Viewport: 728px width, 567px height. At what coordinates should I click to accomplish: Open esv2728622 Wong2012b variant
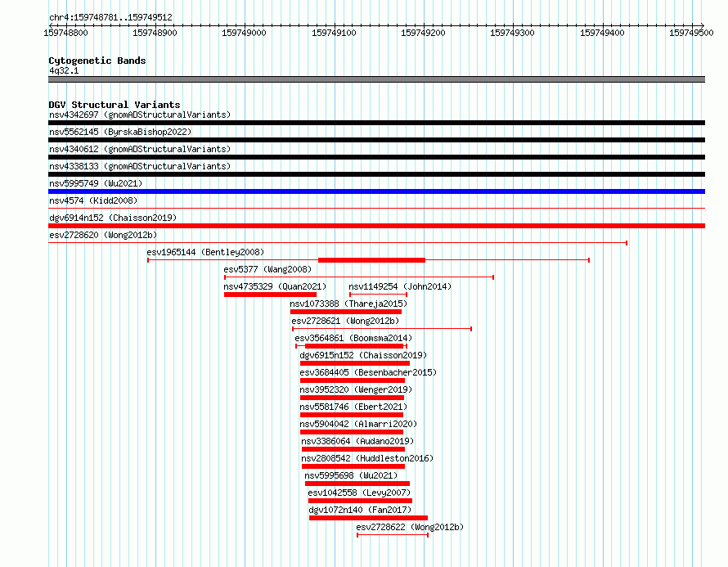click(410, 527)
